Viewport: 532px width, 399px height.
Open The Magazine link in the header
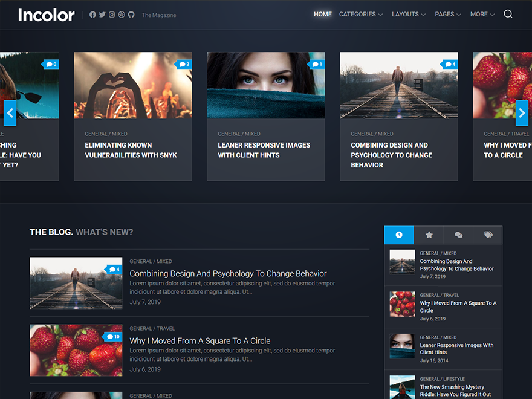click(158, 15)
